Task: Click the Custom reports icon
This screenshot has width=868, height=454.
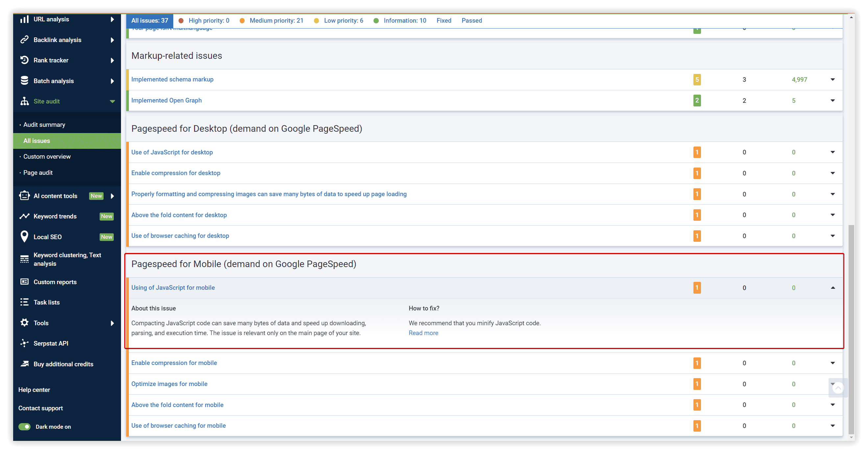Action: tap(24, 282)
